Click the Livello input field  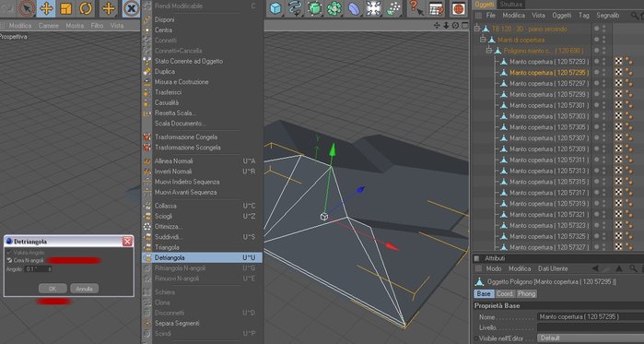[x=591, y=327]
